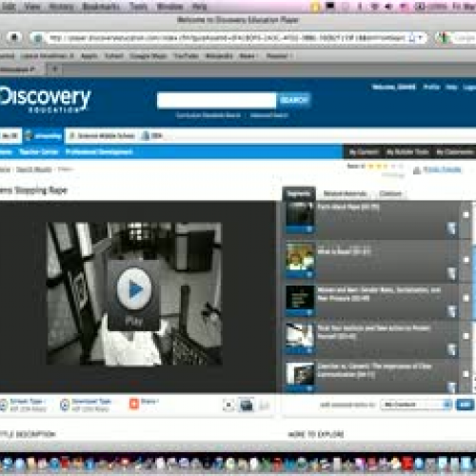Screen dimensions: 476x476
Task: Check the Facts About segment checkbox
Action: 466,215
